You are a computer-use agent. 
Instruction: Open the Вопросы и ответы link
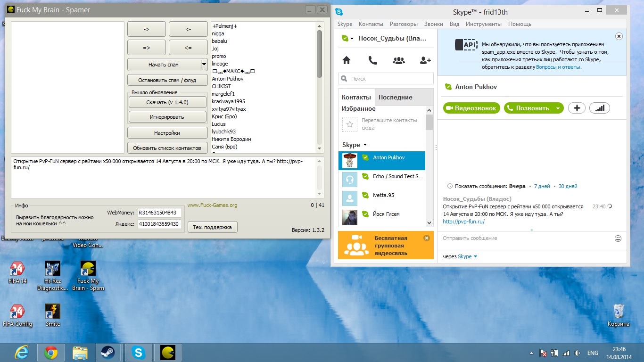pyautogui.click(x=558, y=67)
